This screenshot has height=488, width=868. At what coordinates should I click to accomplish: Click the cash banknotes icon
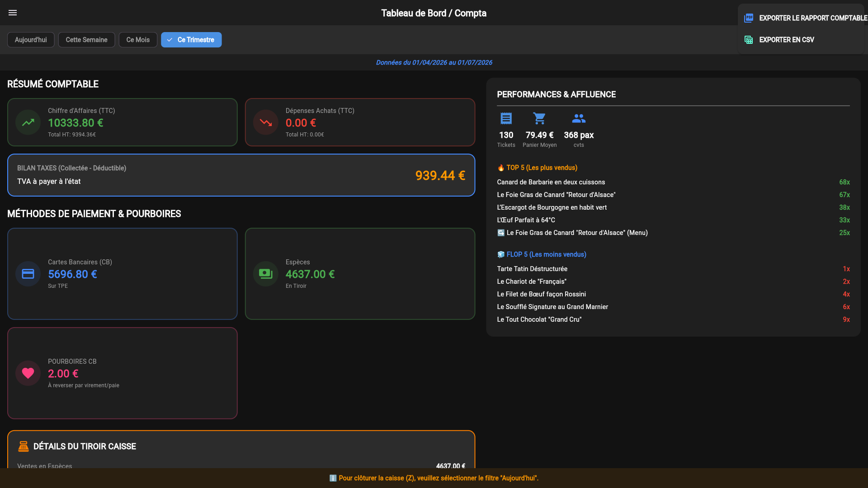[266, 274]
